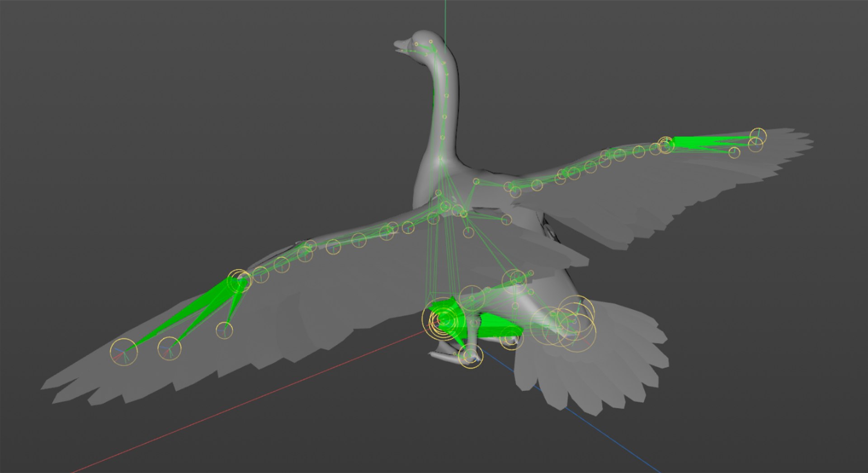Select the outermost joint circle on the left wing tip
868x473 pixels.
click(124, 351)
